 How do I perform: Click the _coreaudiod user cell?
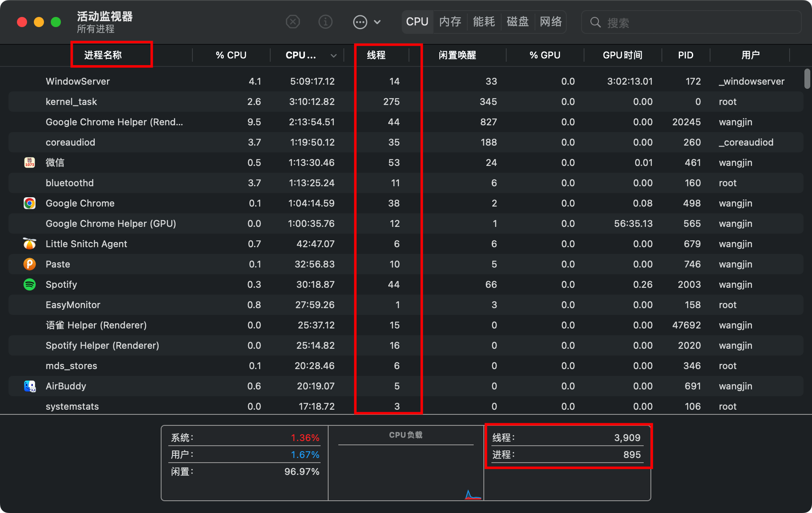coord(746,142)
